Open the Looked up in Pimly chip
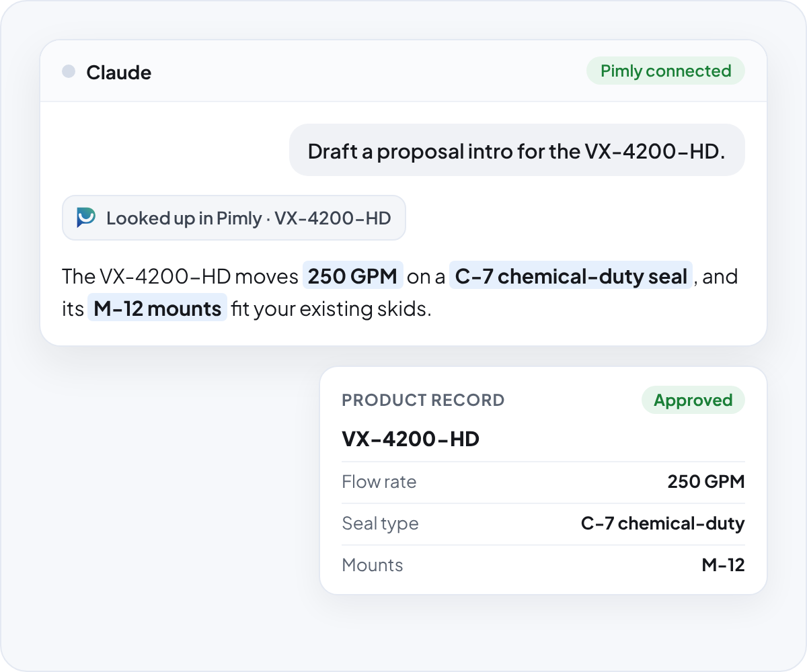807x672 pixels. (234, 218)
